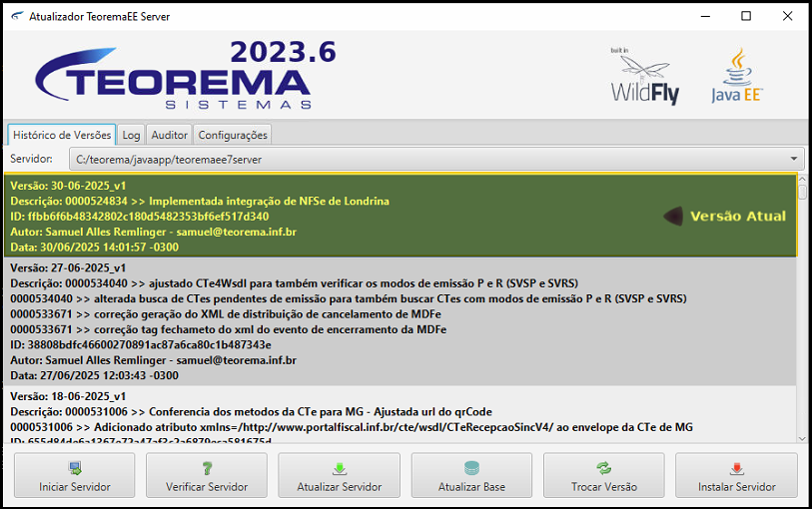812x509 pixels.
Task: Click the Autor line in 30-06-2025 entry
Action: pos(153,232)
